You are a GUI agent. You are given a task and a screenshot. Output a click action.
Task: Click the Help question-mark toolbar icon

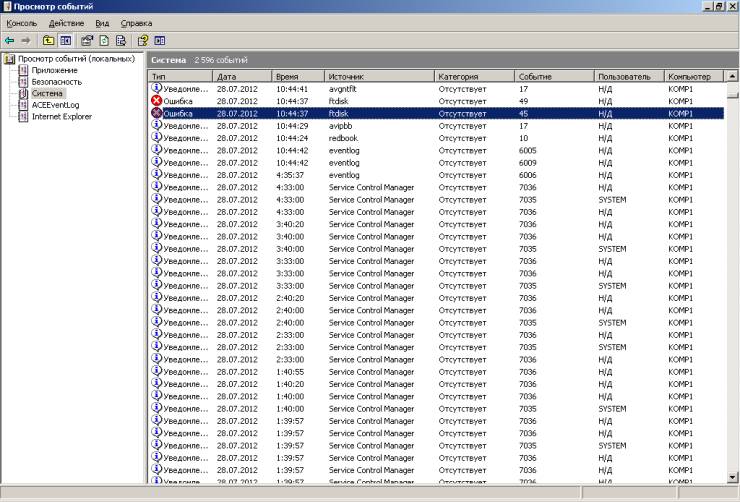143,41
